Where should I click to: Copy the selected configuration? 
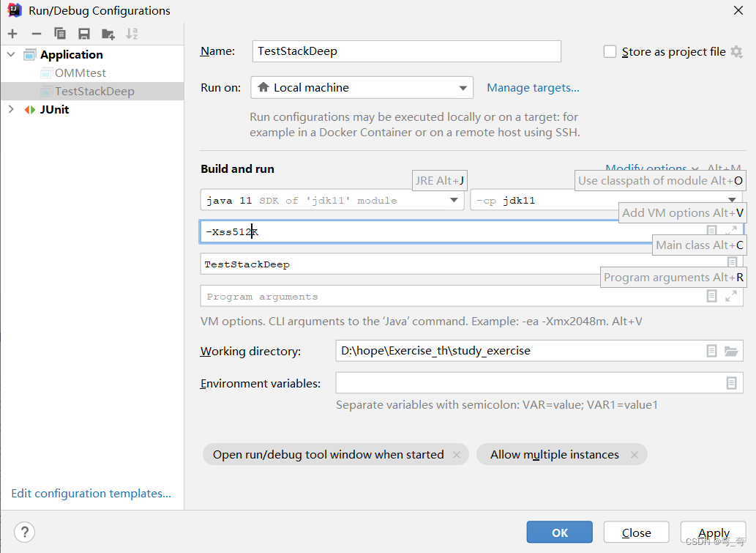[60, 34]
